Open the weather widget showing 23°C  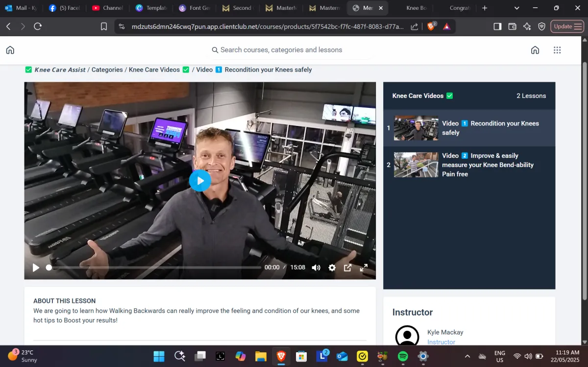[x=23, y=356]
